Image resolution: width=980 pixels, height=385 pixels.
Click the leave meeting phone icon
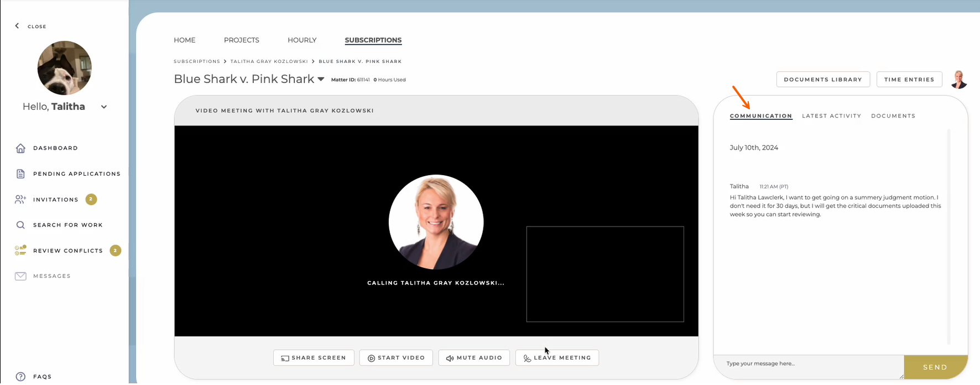(527, 358)
